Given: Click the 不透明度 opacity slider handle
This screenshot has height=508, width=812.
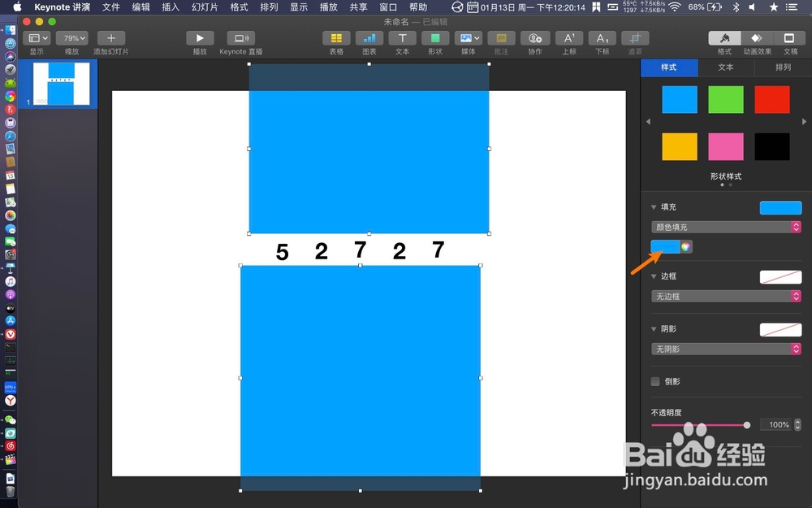Looking at the screenshot, I should [747, 425].
